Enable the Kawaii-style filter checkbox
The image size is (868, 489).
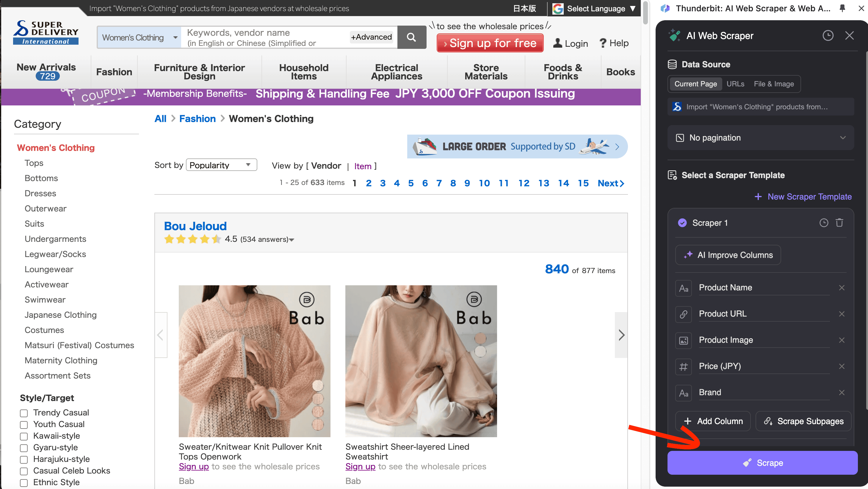coord(23,436)
